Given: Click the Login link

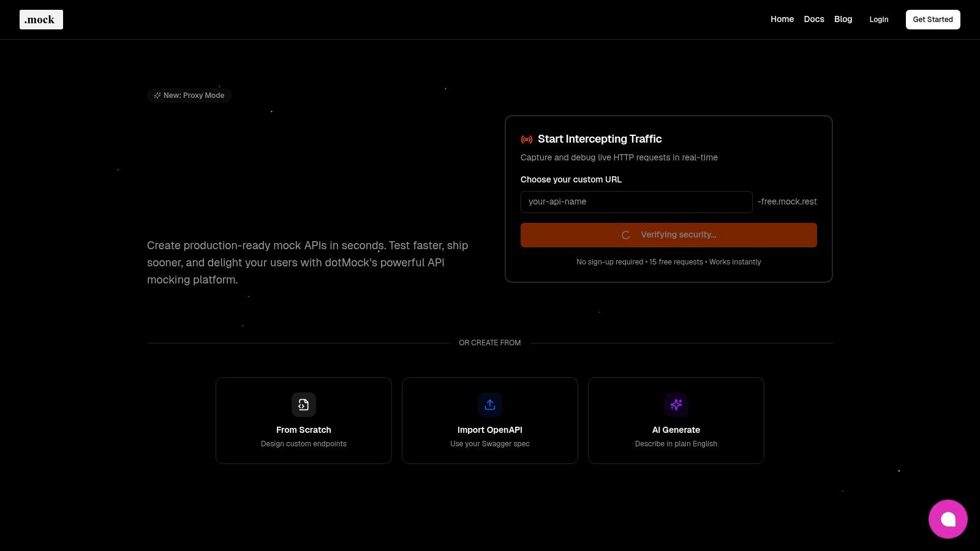Looking at the screenshot, I should 879,19.
